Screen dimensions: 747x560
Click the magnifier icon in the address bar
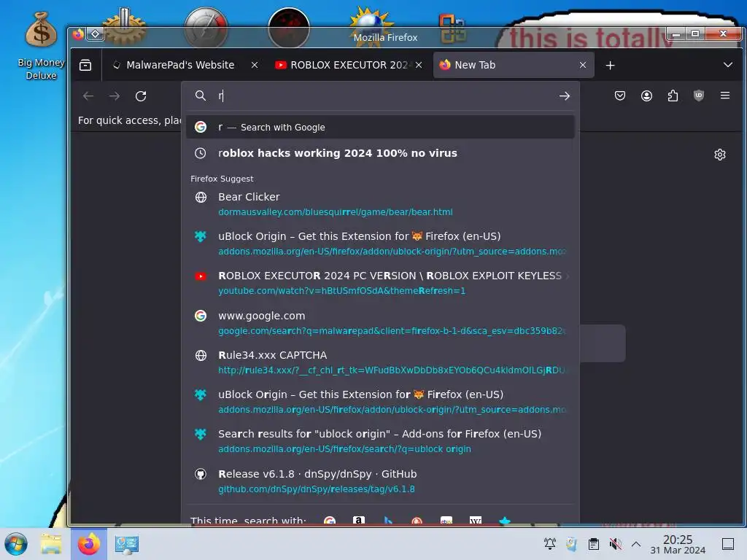(x=201, y=96)
